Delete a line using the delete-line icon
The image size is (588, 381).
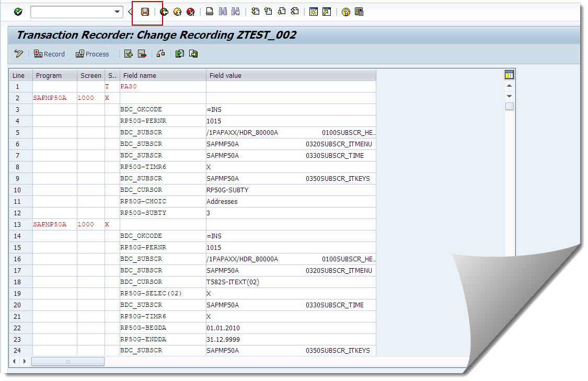[141, 54]
